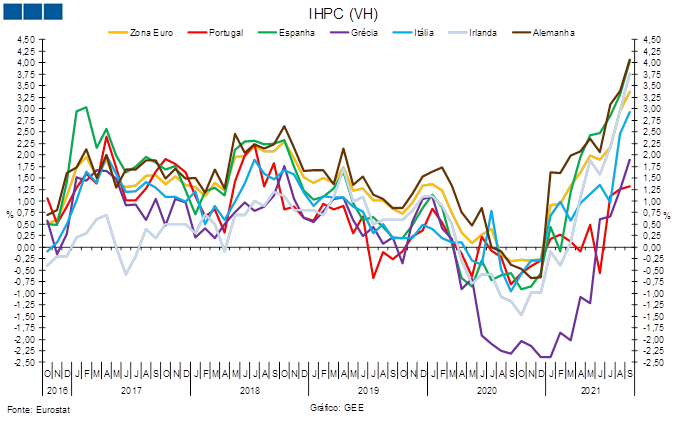Click the red Portugal legend line
This screenshot has width=680, height=421.
[197, 33]
